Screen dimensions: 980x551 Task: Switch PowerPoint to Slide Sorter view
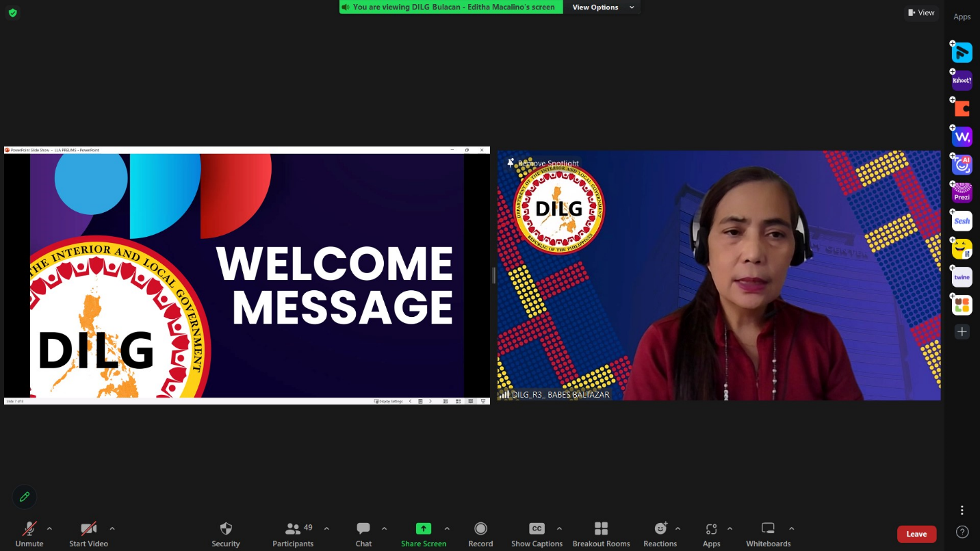click(x=458, y=401)
